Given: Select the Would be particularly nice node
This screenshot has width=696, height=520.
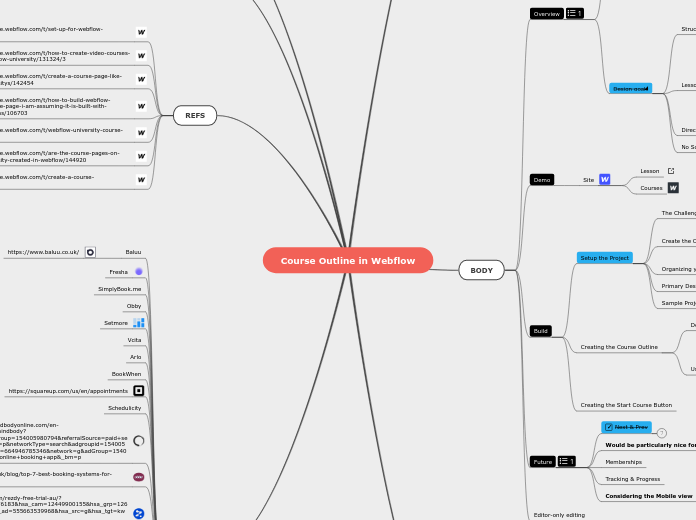Looking at the screenshot, I should pyautogui.click(x=650, y=445).
